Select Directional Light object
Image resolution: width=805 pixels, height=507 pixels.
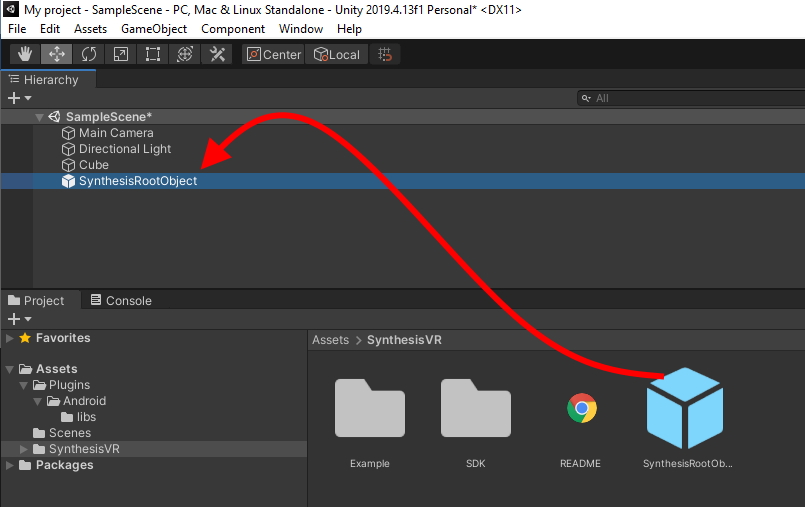click(x=125, y=149)
